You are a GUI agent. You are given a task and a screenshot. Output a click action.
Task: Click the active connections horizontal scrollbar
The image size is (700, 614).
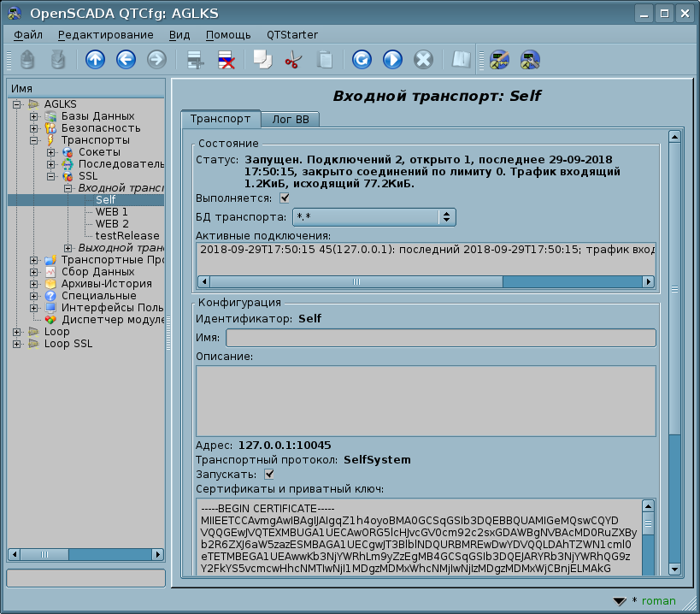pyautogui.click(x=426, y=281)
